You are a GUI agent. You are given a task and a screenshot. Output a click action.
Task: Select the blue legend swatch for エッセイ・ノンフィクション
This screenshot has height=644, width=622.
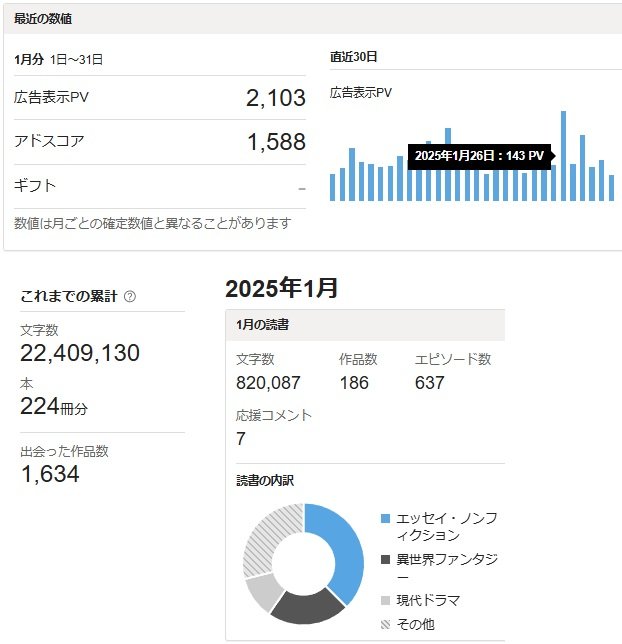[386, 519]
